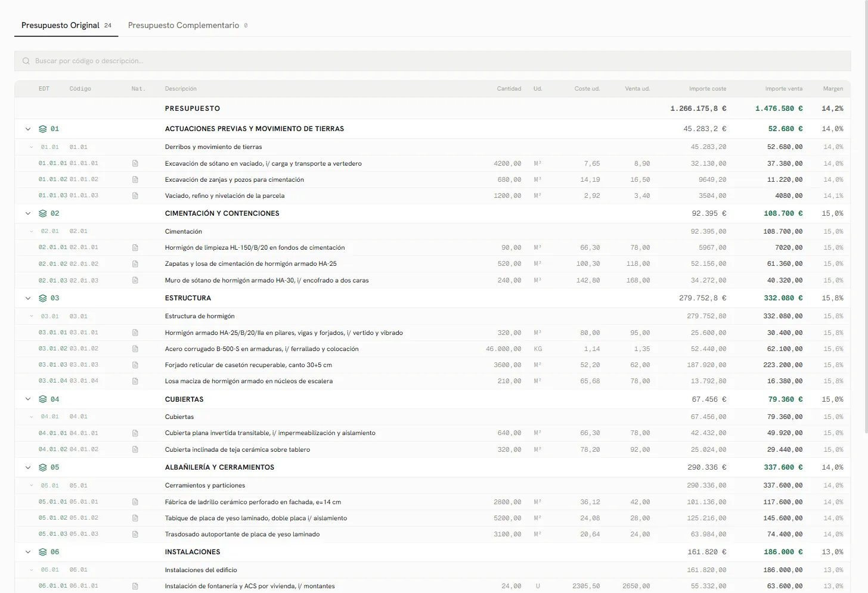The width and height of the screenshot is (868, 593).
Task: Collapse chapter 06 Instalaciones
Action: coord(28,552)
